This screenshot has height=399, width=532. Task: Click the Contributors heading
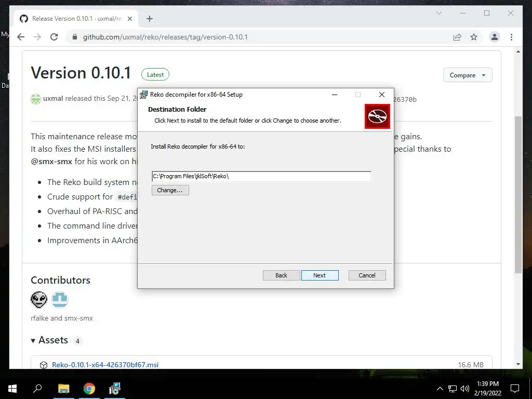click(x=61, y=280)
